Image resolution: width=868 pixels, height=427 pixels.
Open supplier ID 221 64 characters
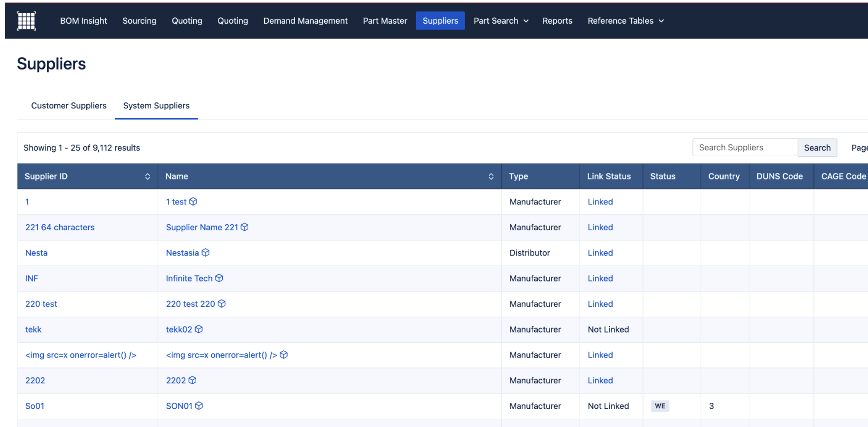tap(60, 227)
